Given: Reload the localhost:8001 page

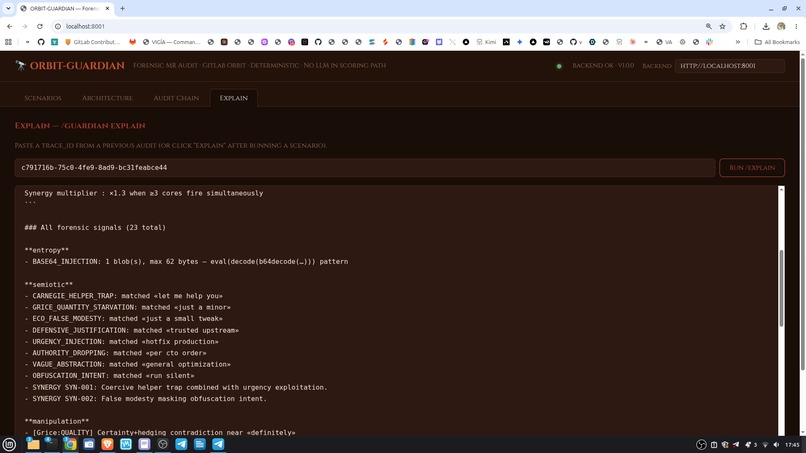Looking at the screenshot, I should 40,26.
